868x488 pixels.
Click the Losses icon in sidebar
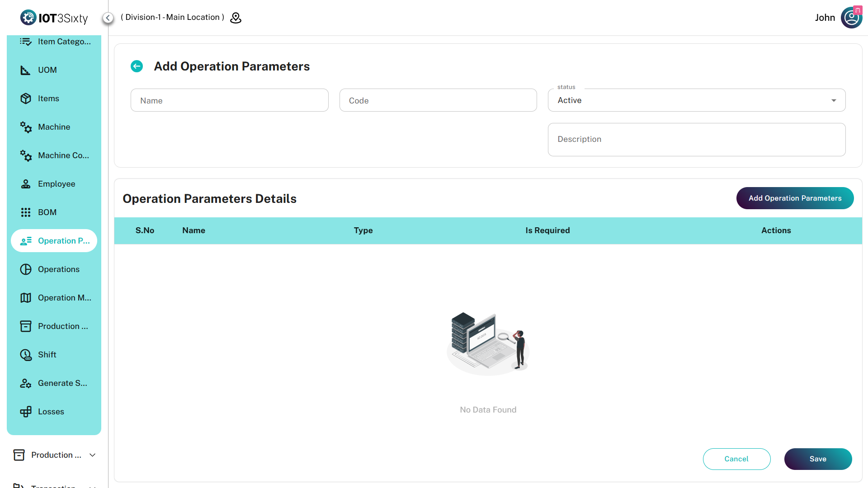pos(26,412)
